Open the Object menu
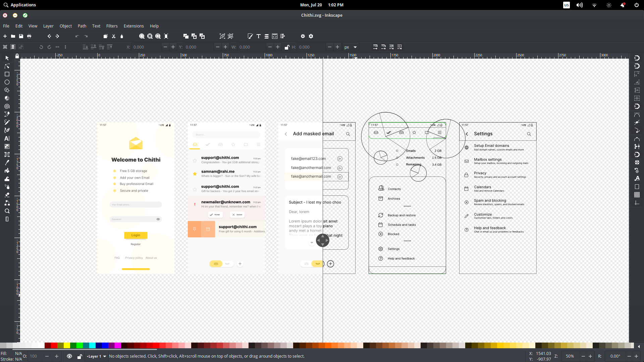Screen dimensions: 644x362 point(66,26)
